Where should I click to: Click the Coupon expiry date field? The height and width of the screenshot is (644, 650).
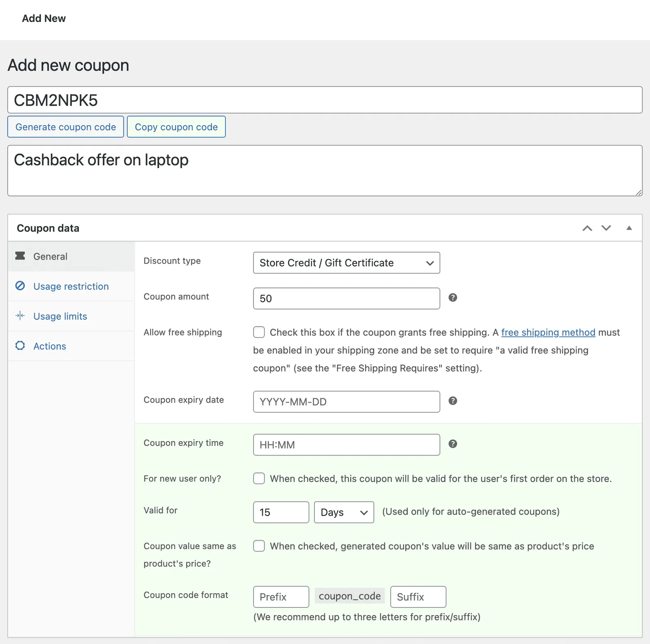347,402
